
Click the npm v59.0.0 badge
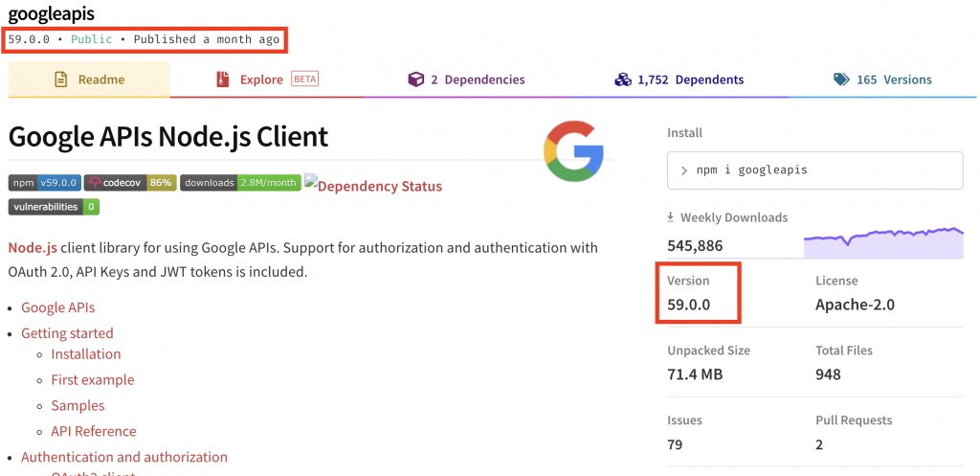(45, 183)
